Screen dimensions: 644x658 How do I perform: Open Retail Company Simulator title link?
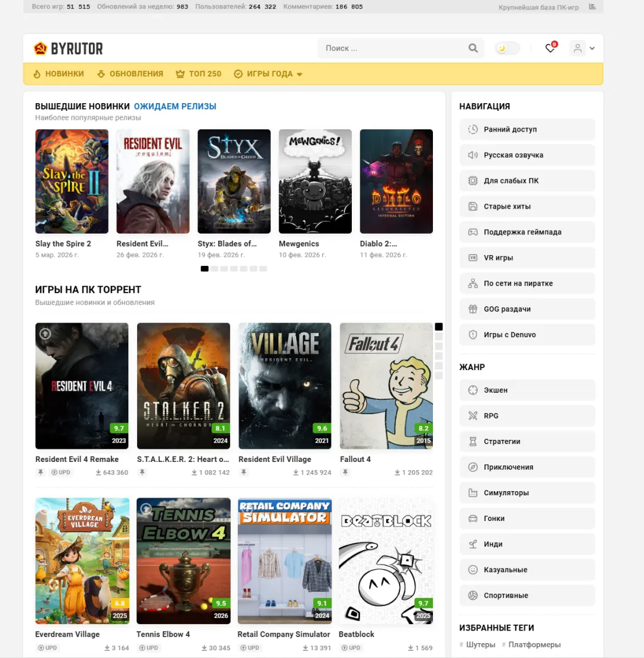pos(284,635)
